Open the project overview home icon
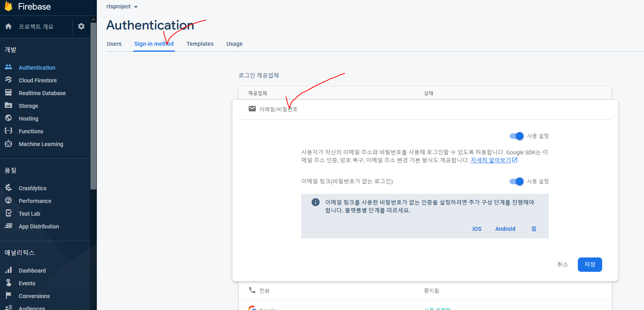The width and height of the screenshot is (644, 310). [8, 26]
